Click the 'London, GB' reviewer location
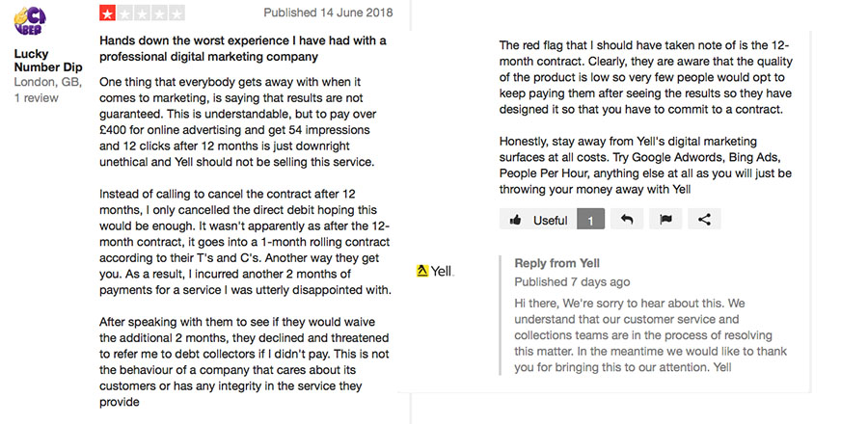The width and height of the screenshot is (868, 424). point(48,82)
